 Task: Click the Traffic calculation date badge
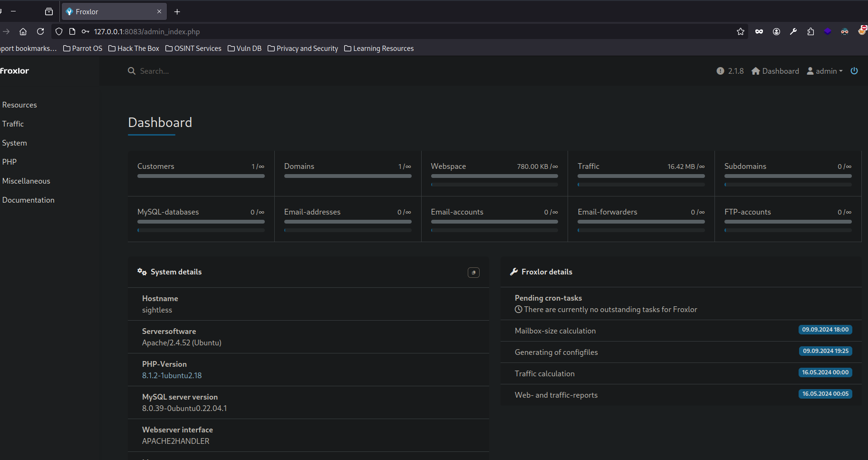coord(825,372)
